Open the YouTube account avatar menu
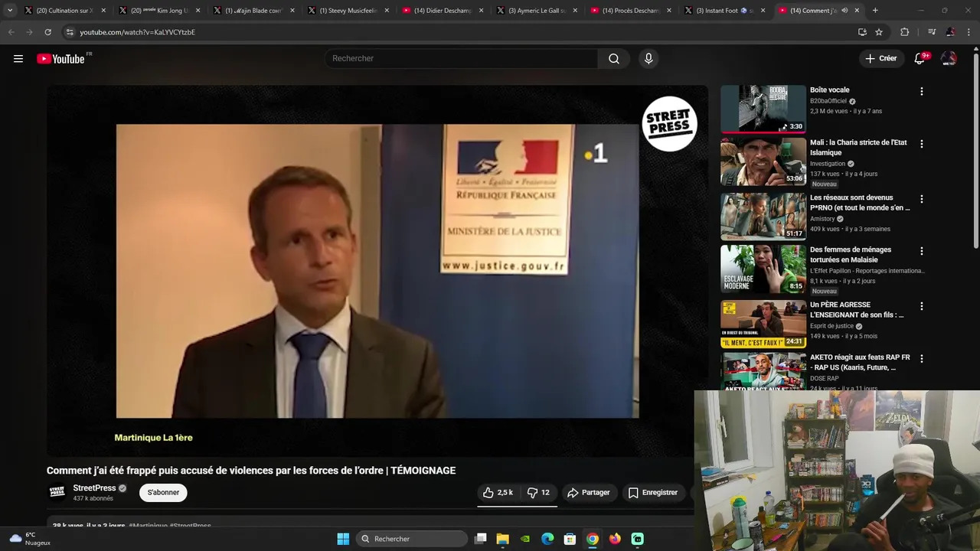 coord(949,59)
